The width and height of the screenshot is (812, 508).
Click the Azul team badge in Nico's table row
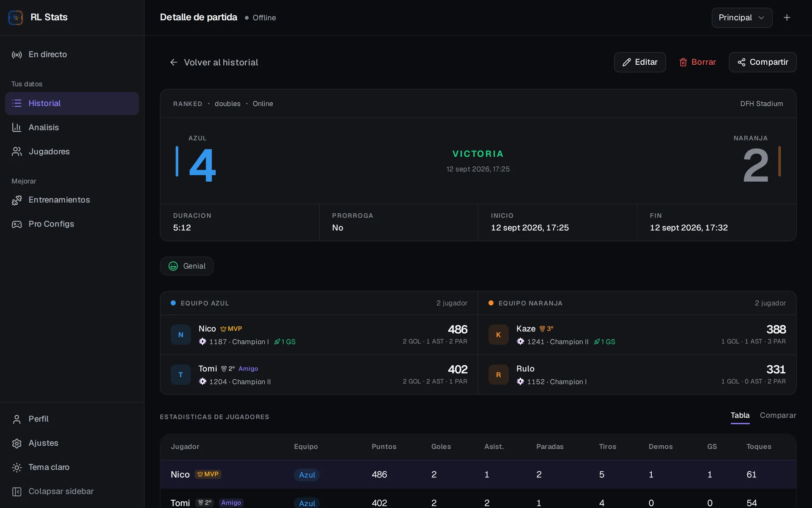tap(307, 475)
